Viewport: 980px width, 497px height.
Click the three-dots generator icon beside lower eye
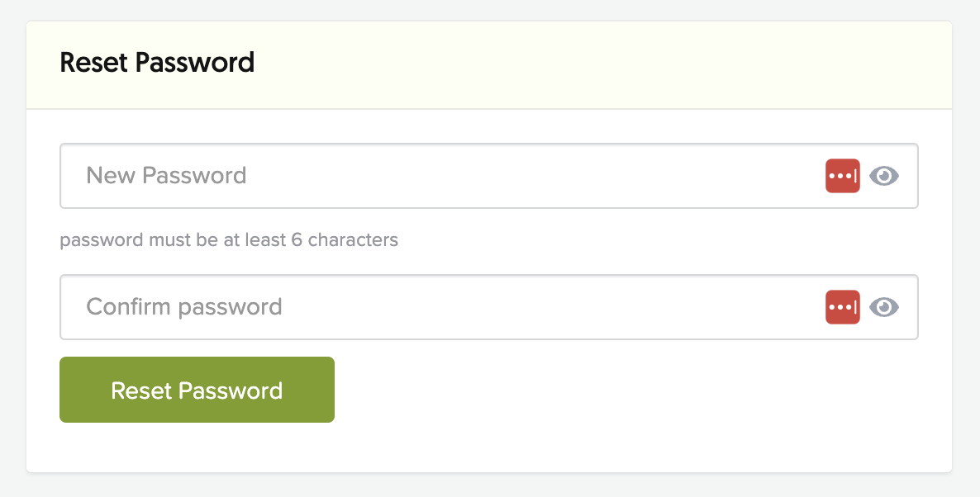pos(843,307)
